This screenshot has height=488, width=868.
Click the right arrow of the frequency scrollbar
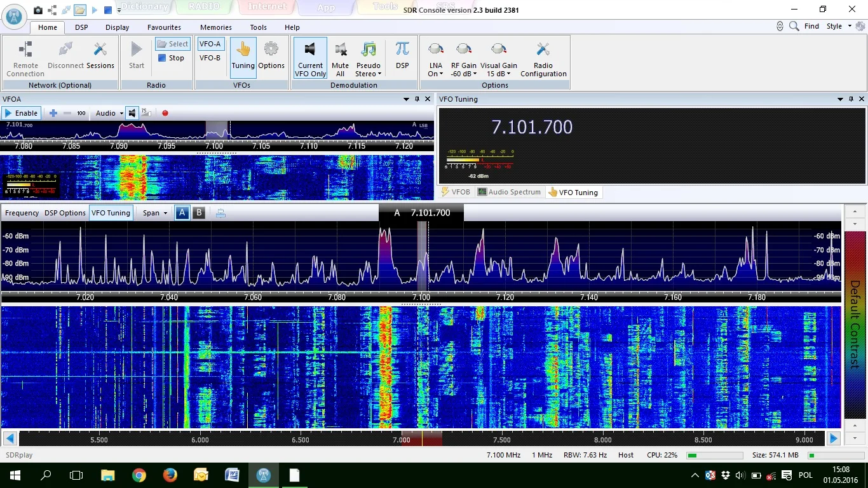click(x=833, y=438)
